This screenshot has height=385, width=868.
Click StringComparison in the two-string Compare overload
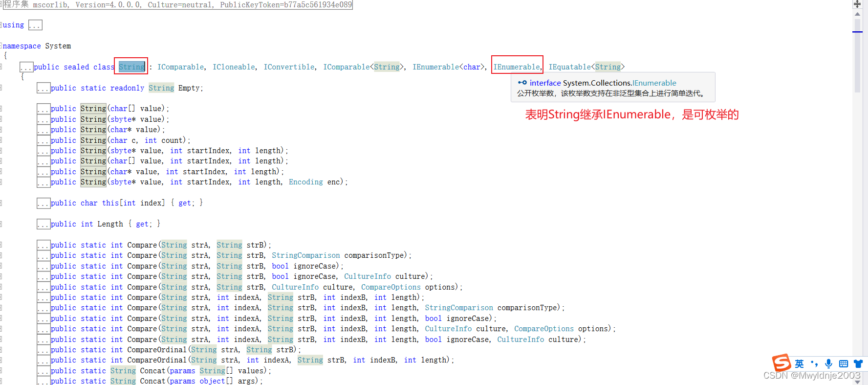coord(306,255)
